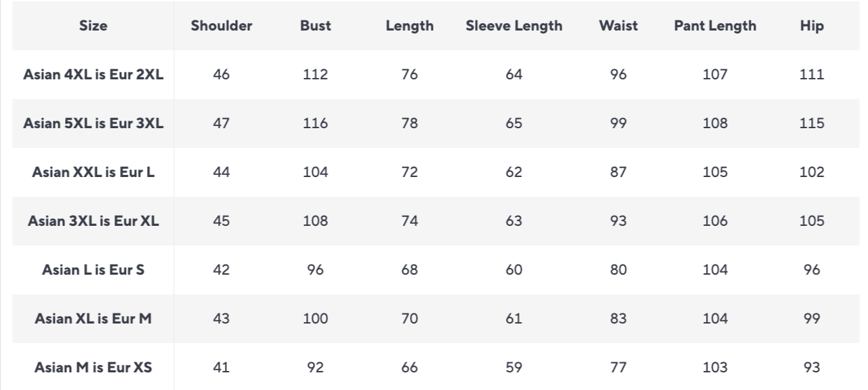Select the Sleeve Length column header

click(514, 26)
